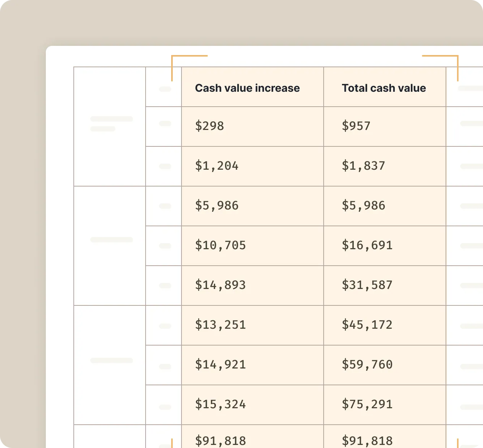
Task: Click the $45,172 total cash value cell
Action: [x=367, y=325]
